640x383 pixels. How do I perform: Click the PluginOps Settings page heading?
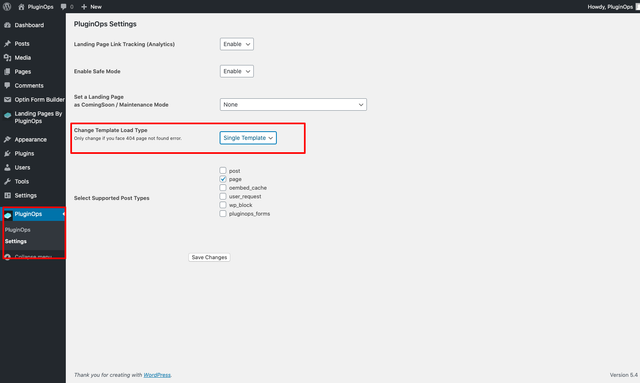pyautogui.click(x=105, y=24)
